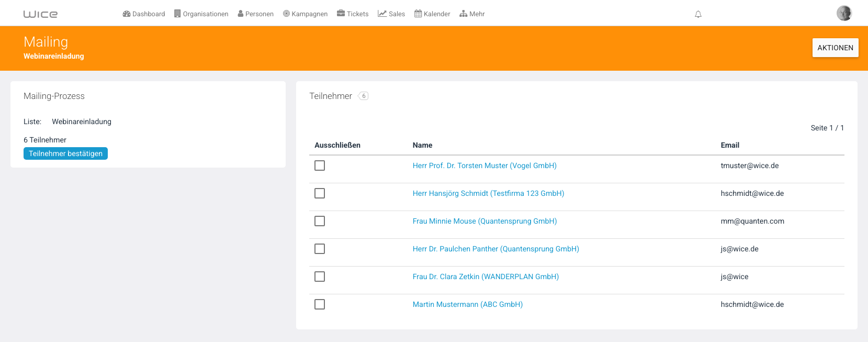Open the Kalender section

[432, 14]
